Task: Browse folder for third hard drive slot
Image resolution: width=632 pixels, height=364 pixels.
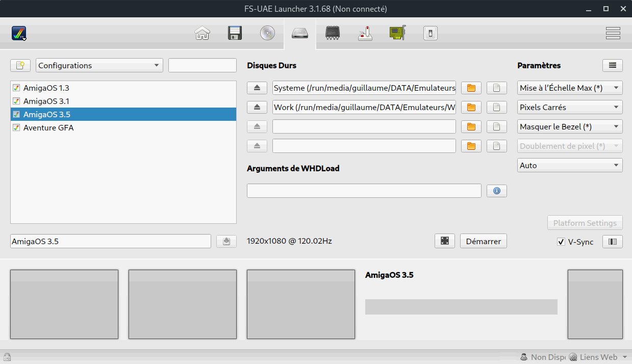Action: tap(471, 126)
